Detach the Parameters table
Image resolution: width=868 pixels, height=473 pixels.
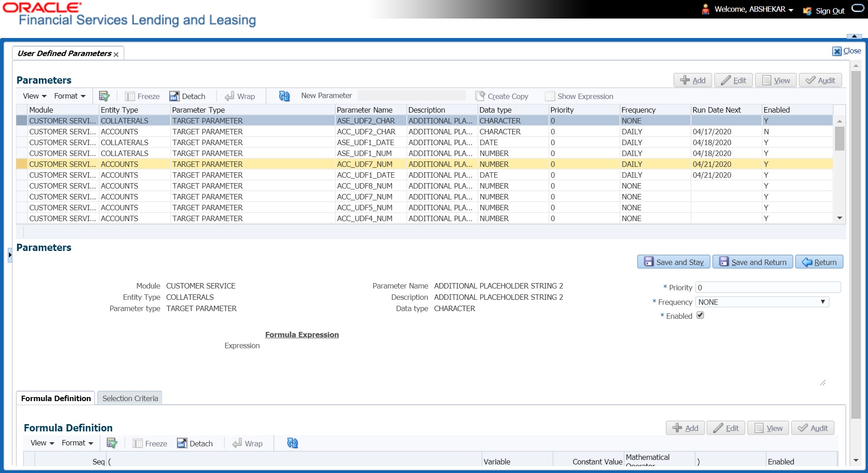187,96
